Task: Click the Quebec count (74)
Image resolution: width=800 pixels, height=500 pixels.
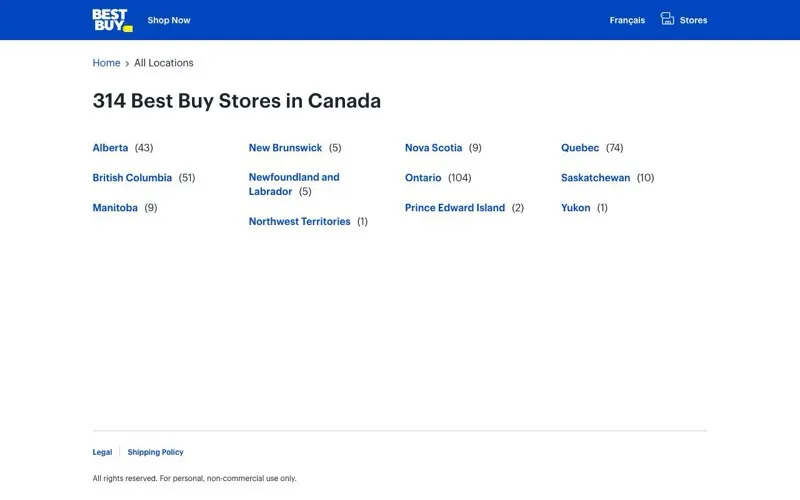Action: pos(614,148)
